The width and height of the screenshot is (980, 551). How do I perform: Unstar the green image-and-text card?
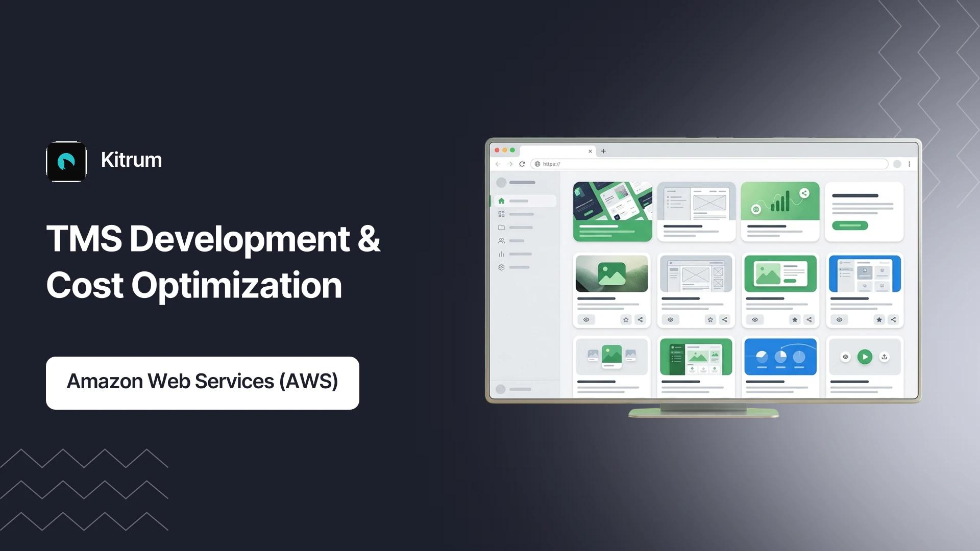[795, 320]
